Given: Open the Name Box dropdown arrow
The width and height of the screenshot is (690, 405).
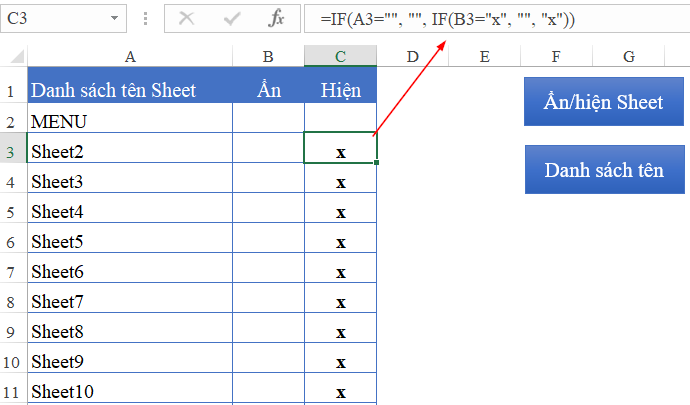Looking at the screenshot, I should 117,19.
